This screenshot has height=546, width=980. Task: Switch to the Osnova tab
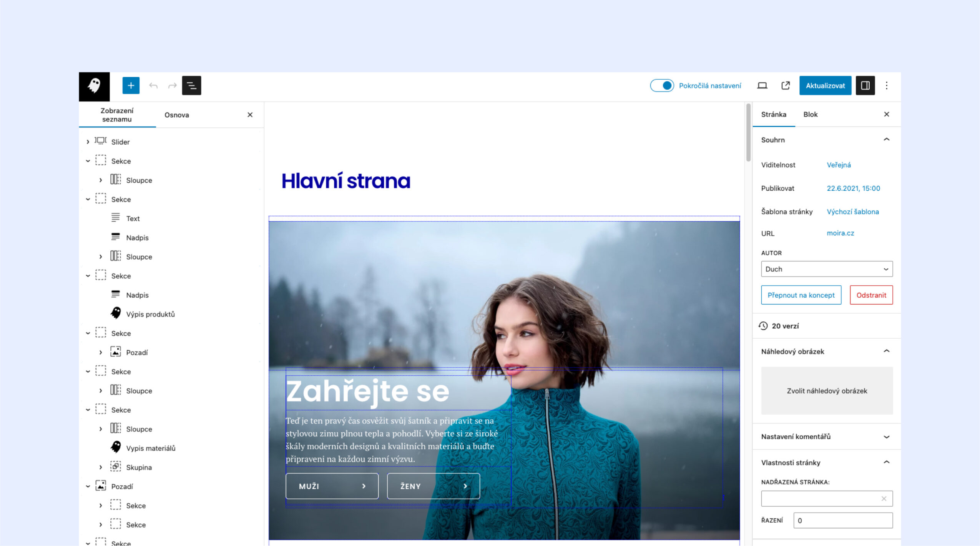coord(176,115)
